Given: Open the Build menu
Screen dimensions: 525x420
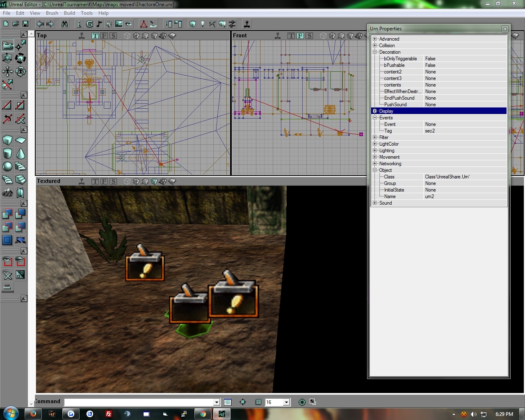Looking at the screenshot, I should [x=69, y=13].
